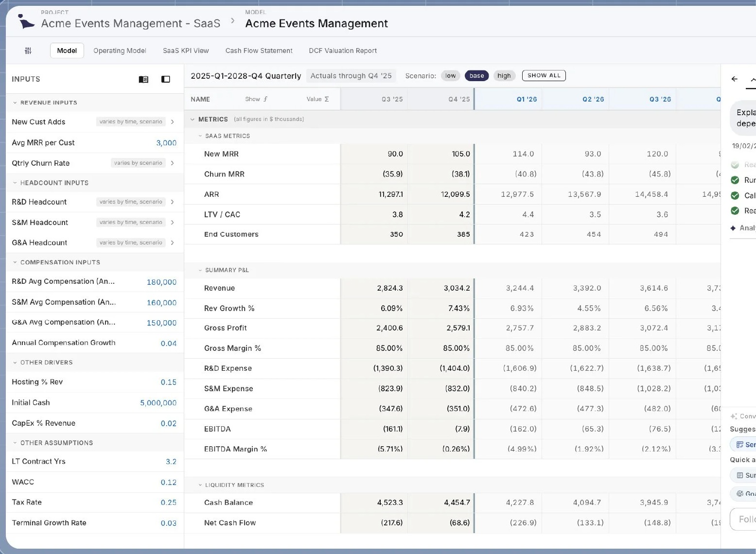Click the sigma icon next to Value
Screen dimensions: 756x554
coord(327,99)
